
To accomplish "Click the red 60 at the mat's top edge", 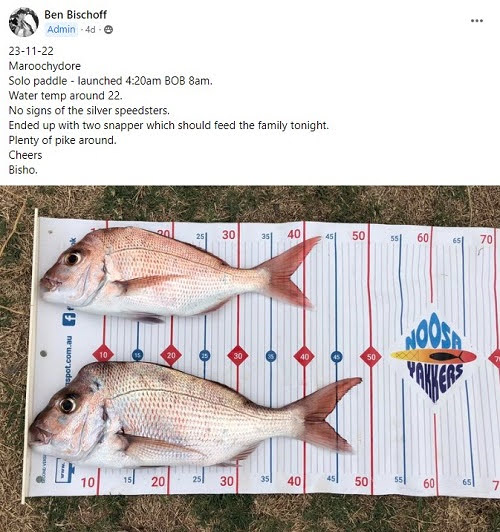I will tap(423, 238).
